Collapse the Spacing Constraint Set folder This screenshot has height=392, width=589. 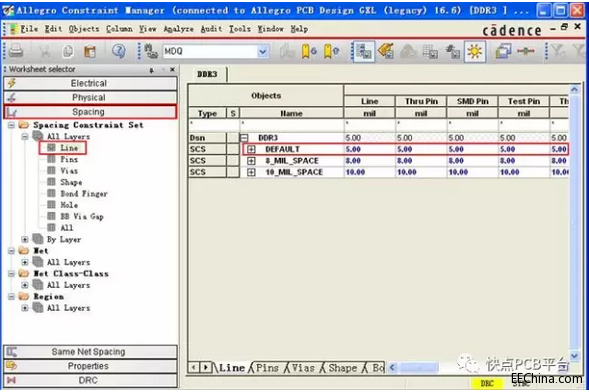[x=11, y=125]
